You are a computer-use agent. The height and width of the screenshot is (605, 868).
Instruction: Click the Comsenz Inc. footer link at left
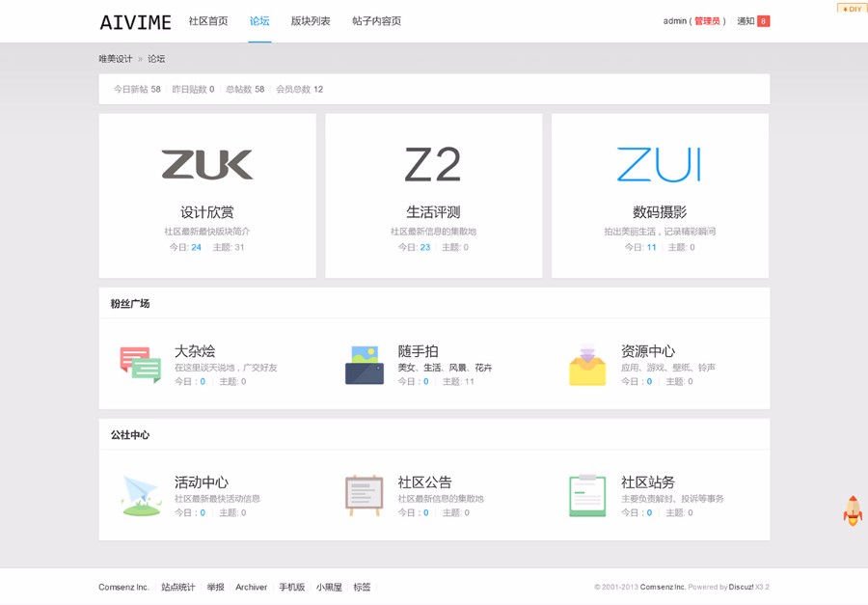[124, 588]
